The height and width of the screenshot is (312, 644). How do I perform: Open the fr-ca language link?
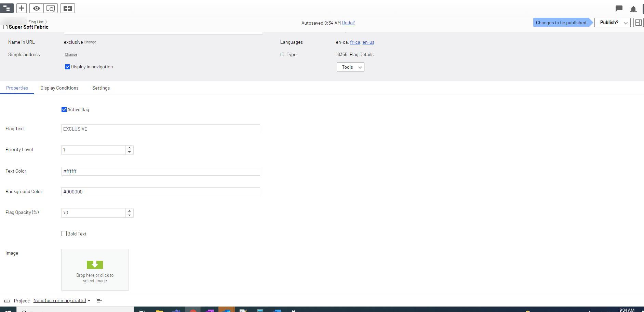[355, 42]
